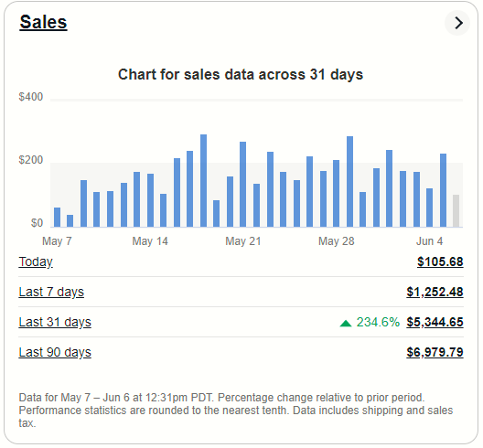
Task: Click the green 234.6% increase indicator
Action: (370, 323)
